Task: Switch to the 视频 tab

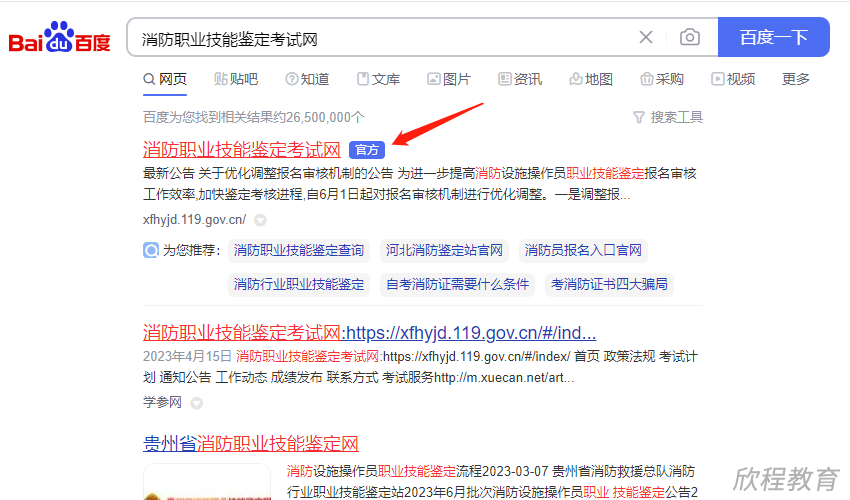Action: coord(733,79)
